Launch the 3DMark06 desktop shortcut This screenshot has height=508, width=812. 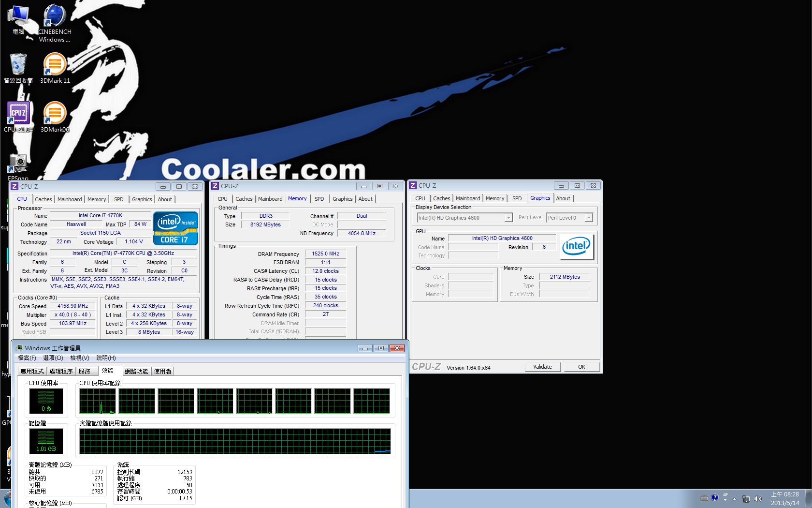tap(55, 114)
